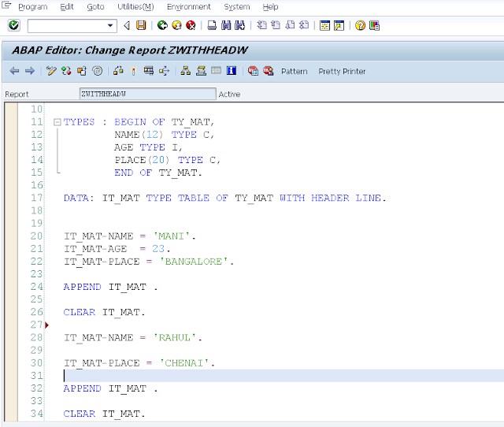Toggle fullscreen mode icon

click(216, 71)
